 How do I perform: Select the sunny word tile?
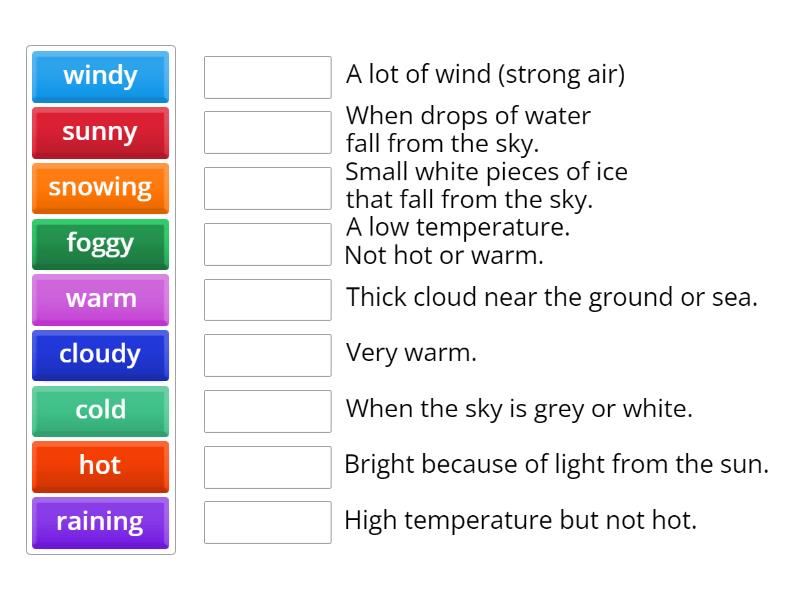click(100, 132)
